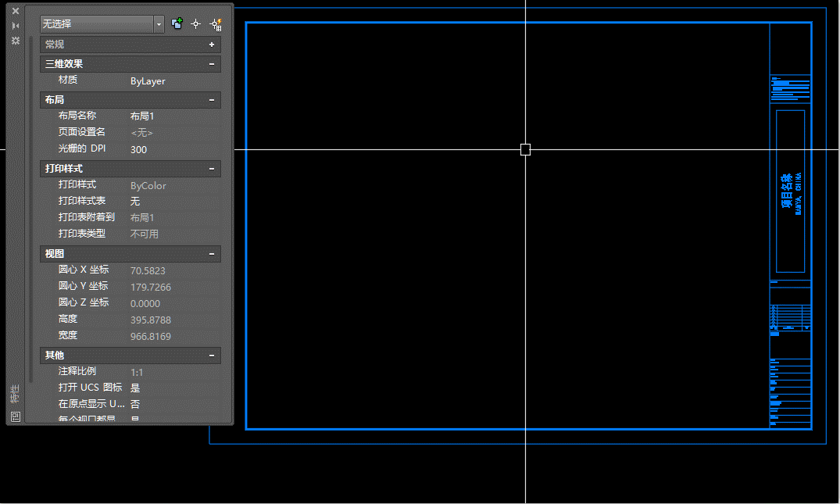Click the Properties icon at the palette title bar bottom
Image resolution: width=840 pixels, height=504 pixels.
pyautogui.click(x=16, y=416)
